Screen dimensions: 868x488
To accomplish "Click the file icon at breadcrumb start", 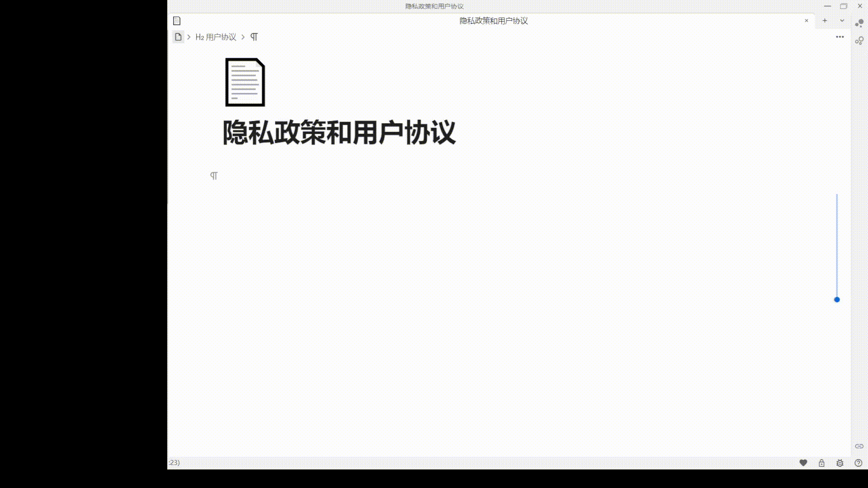I will (x=178, y=37).
